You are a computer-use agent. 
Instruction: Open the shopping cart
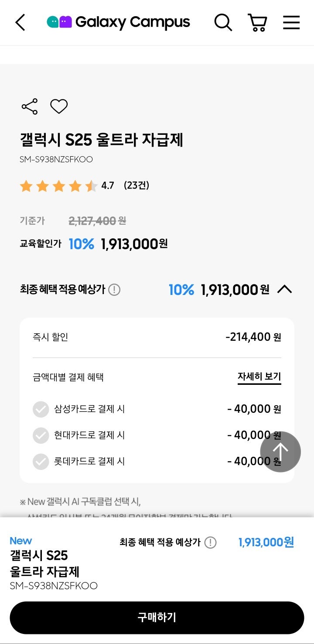click(x=257, y=22)
